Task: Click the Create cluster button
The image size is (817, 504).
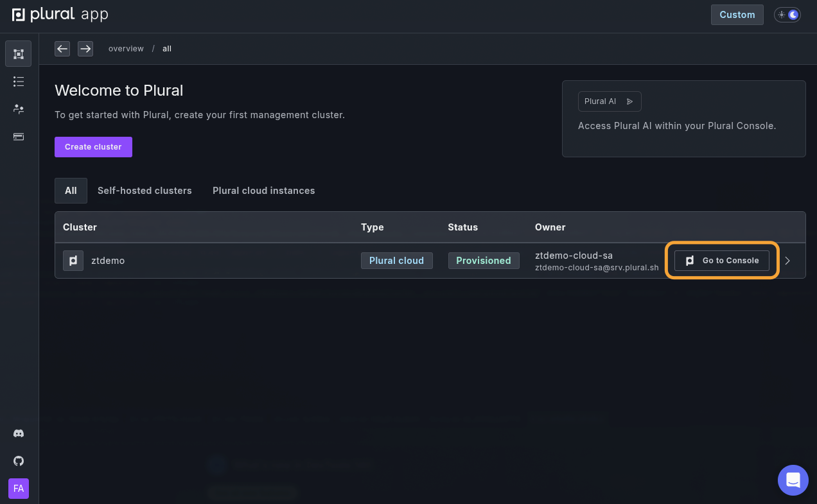Action: click(x=93, y=147)
